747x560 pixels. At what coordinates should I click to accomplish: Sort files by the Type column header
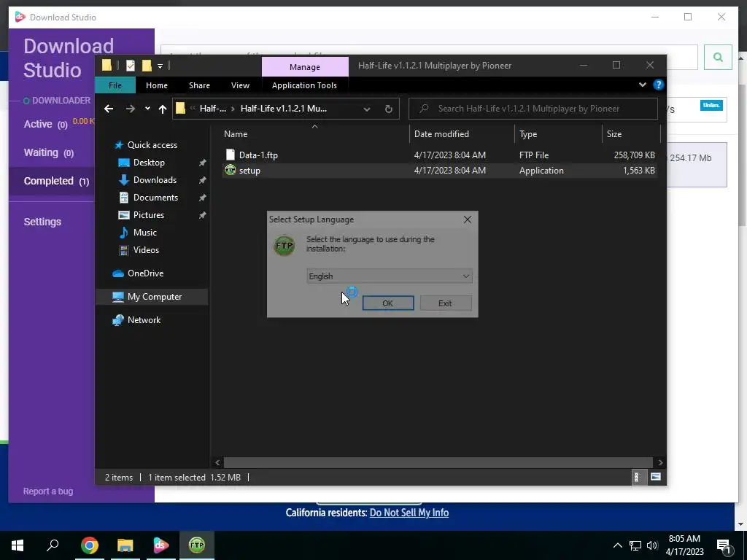click(558, 134)
